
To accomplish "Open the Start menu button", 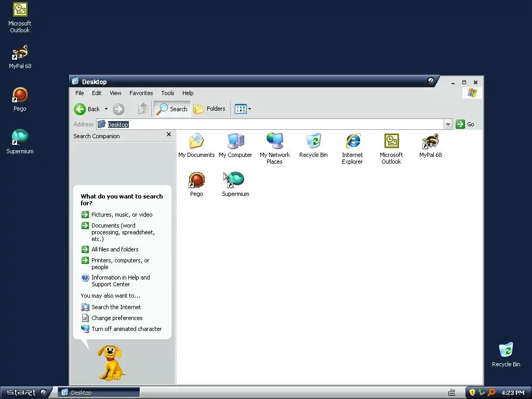I will [26, 393].
